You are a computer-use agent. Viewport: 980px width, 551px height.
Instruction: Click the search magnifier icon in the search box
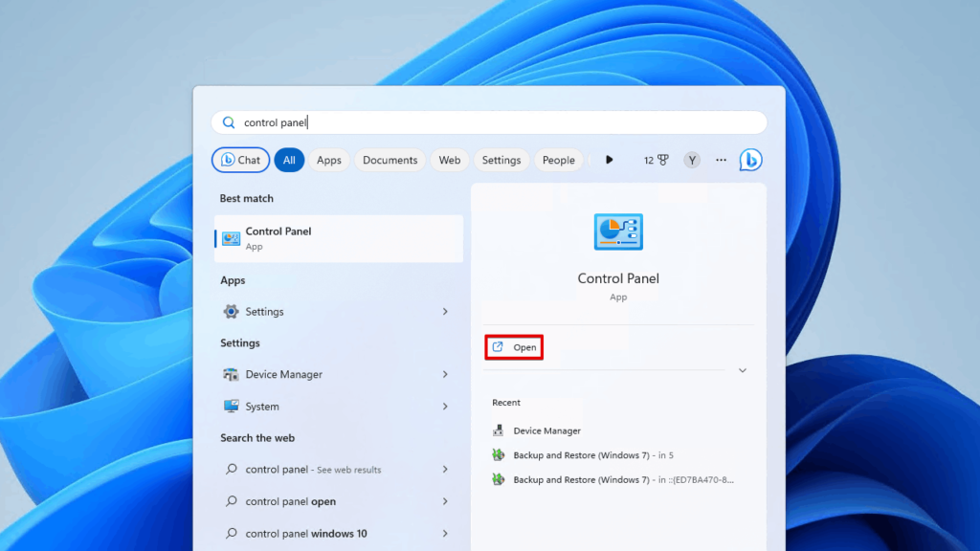pos(228,122)
